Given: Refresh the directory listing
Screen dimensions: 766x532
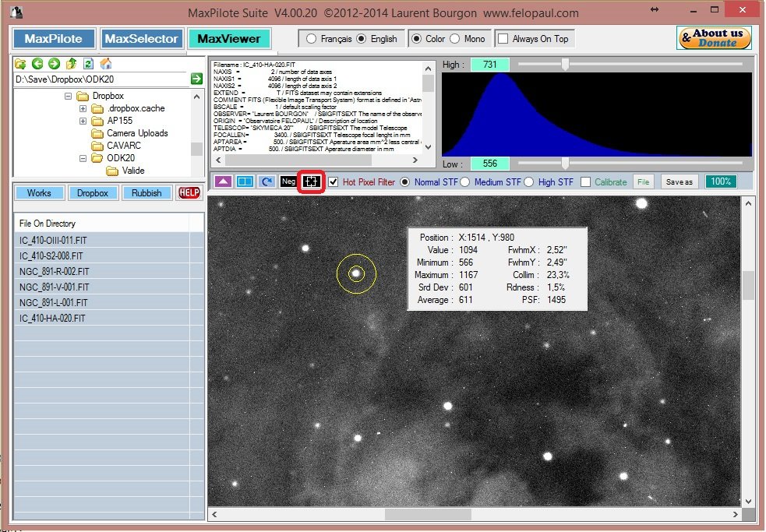Looking at the screenshot, I should pyautogui.click(x=88, y=64).
